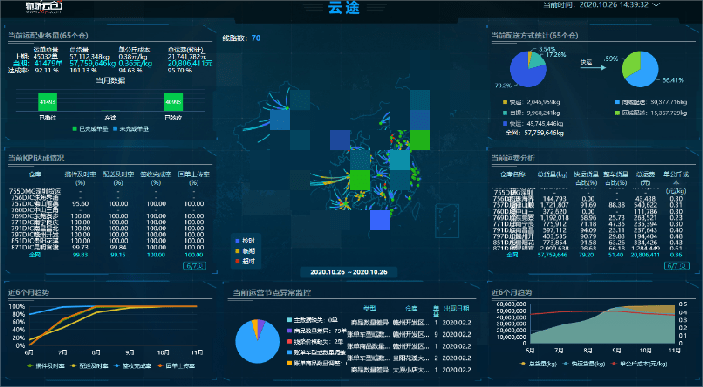
Task: Click the 17.26% label on pie chart
Action: [x=556, y=55]
